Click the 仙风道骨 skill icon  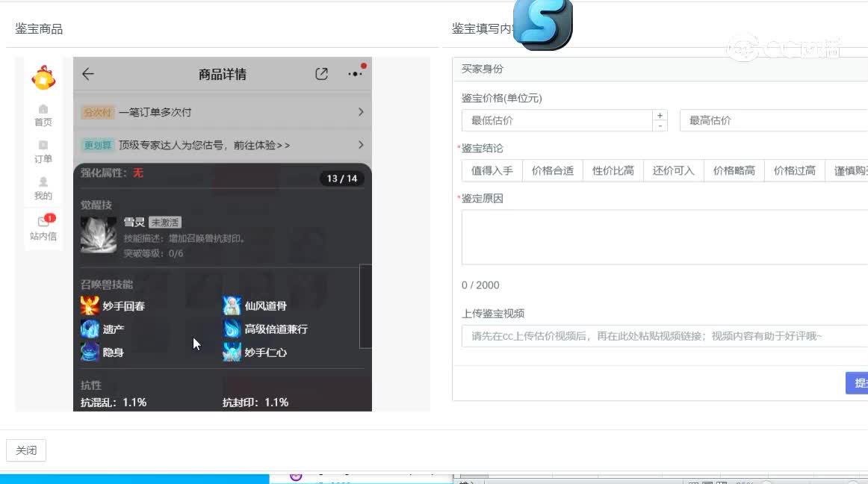[x=232, y=305]
